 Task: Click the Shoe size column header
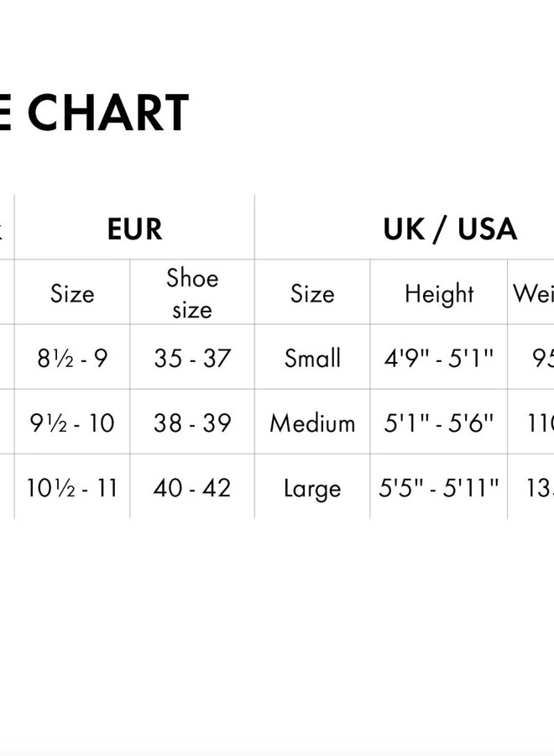point(192,293)
